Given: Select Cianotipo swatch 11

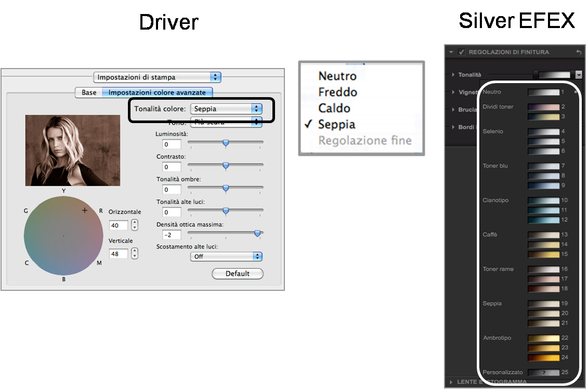Looking at the screenshot, I should pyautogui.click(x=543, y=210).
